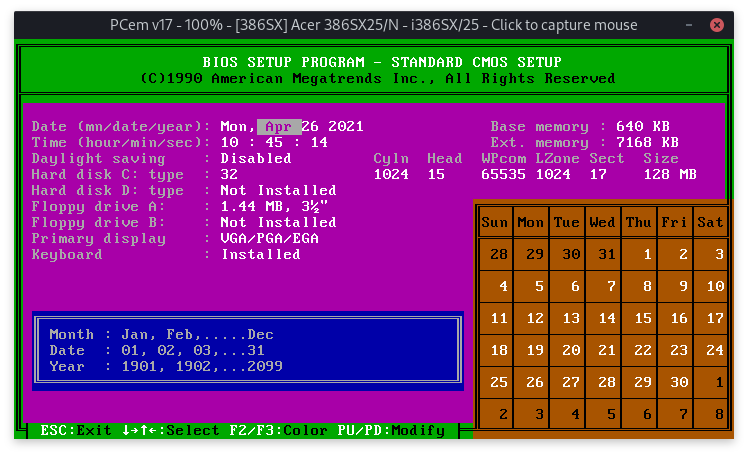The width and height of the screenshot is (748, 456).
Task: Minimize the PCem window
Action: click(689, 25)
